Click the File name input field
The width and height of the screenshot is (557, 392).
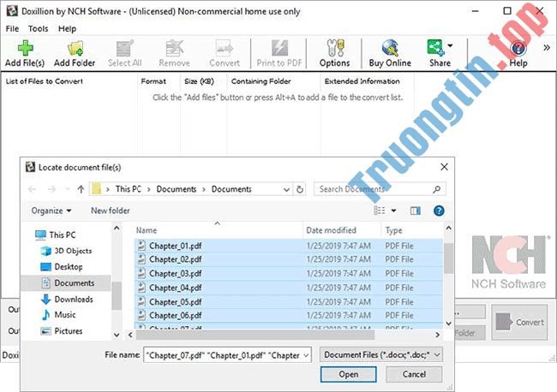click(x=227, y=354)
